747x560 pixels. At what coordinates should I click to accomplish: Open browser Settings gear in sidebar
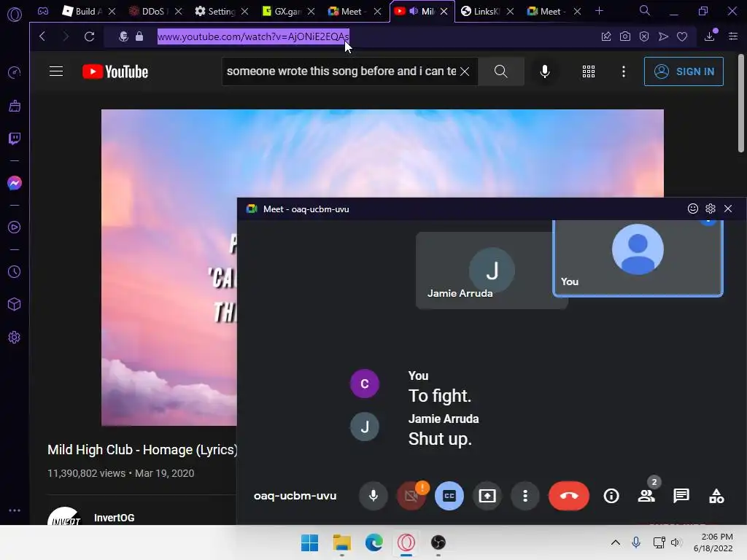pyautogui.click(x=15, y=337)
